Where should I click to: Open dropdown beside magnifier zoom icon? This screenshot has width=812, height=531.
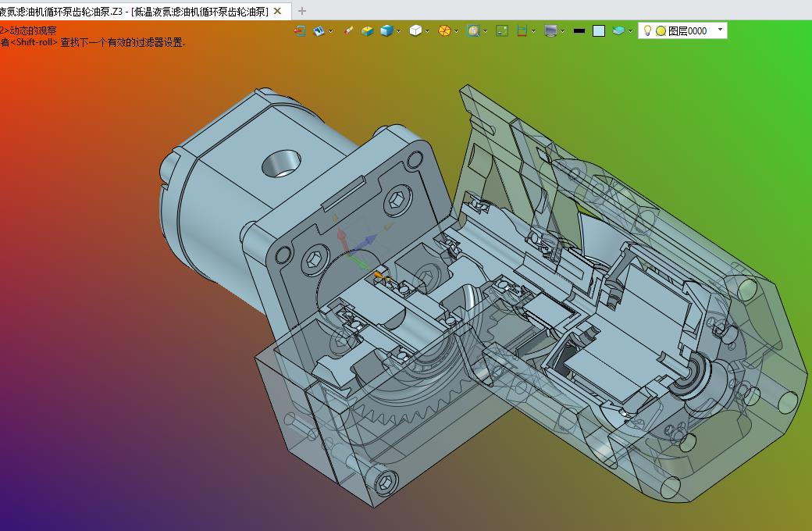pyautogui.click(x=485, y=31)
